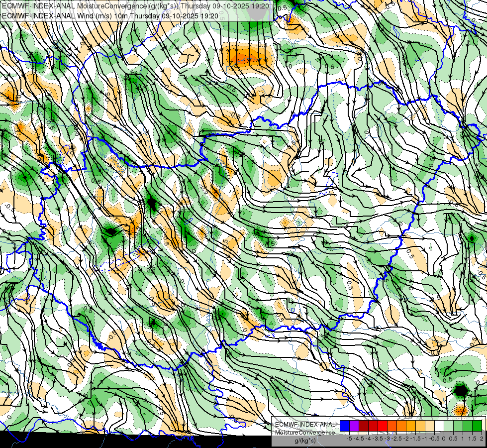Select the bright red swatch between -3 and -2.5
This screenshot has height=448, width=487.
[x=383, y=426]
